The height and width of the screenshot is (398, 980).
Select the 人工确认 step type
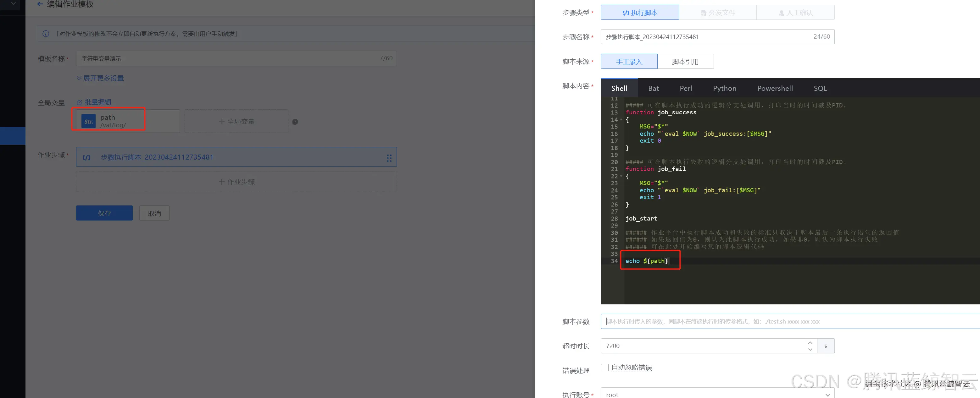pos(795,13)
